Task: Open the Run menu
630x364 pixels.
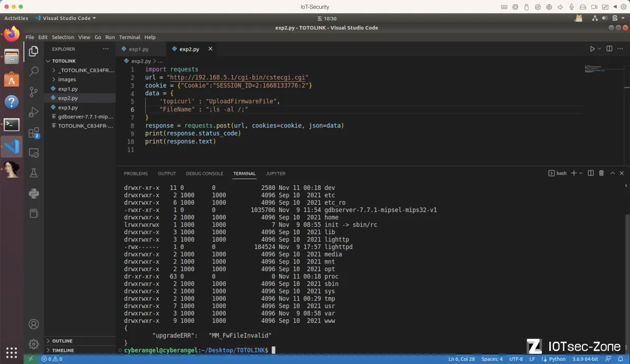Action: [x=110, y=37]
